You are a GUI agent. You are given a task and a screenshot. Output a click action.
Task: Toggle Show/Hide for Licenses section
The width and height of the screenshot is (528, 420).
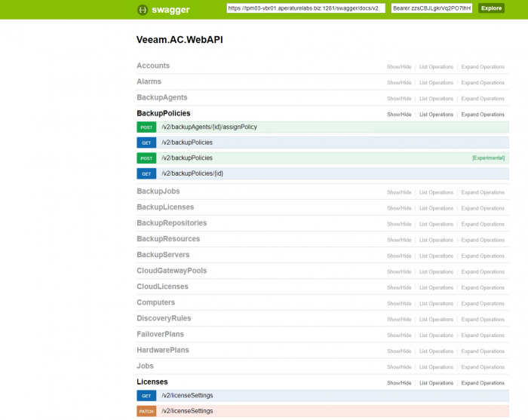tap(399, 383)
